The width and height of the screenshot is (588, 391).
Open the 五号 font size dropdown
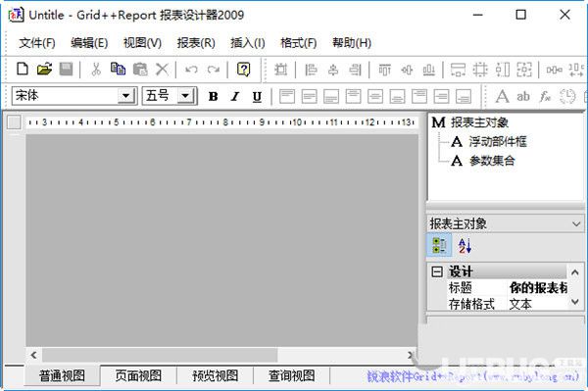[x=185, y=96]
